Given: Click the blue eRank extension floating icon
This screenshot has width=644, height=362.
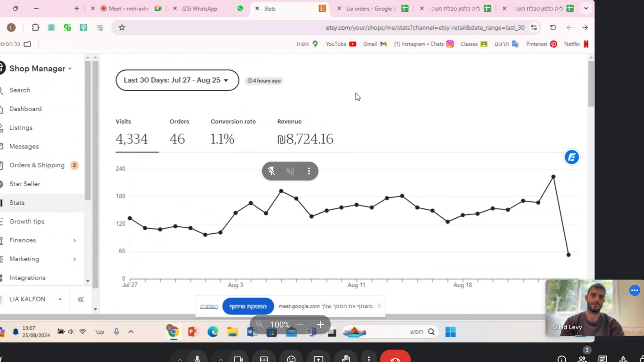Looking at the screenshot, I should tap(571, 157).
